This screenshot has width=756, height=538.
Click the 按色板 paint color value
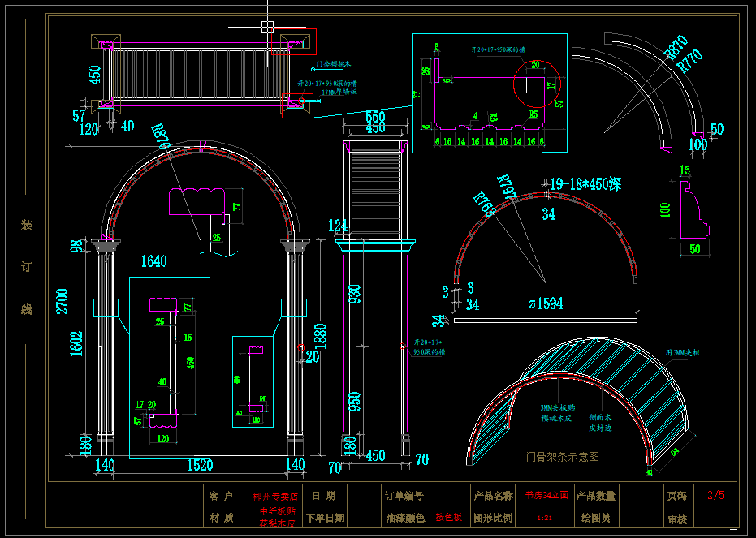(448, 517)
